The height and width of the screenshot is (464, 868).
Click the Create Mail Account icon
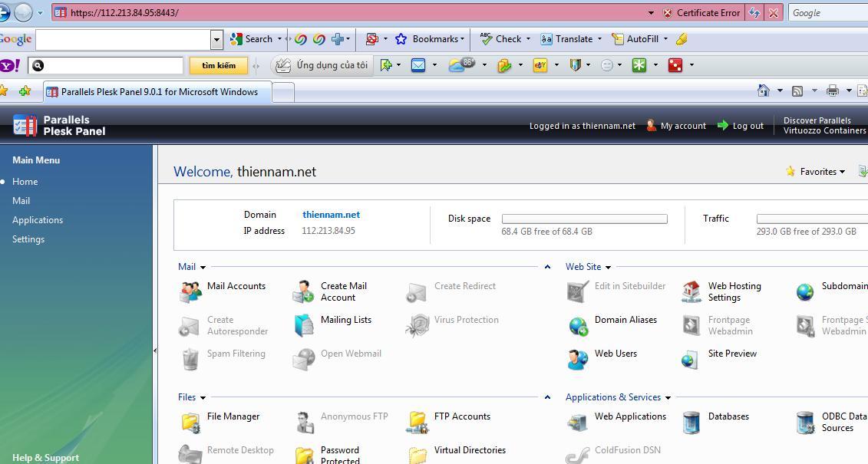tap(303, 291)
